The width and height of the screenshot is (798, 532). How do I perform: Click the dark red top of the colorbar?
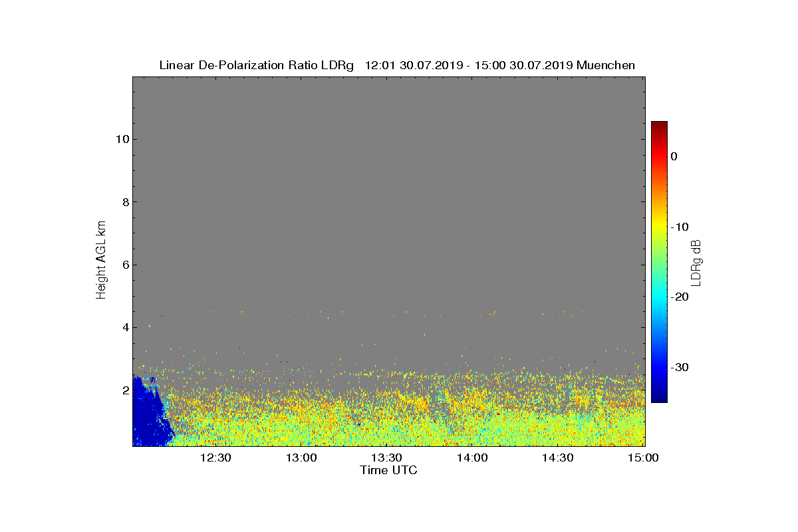tap(659, 126)
